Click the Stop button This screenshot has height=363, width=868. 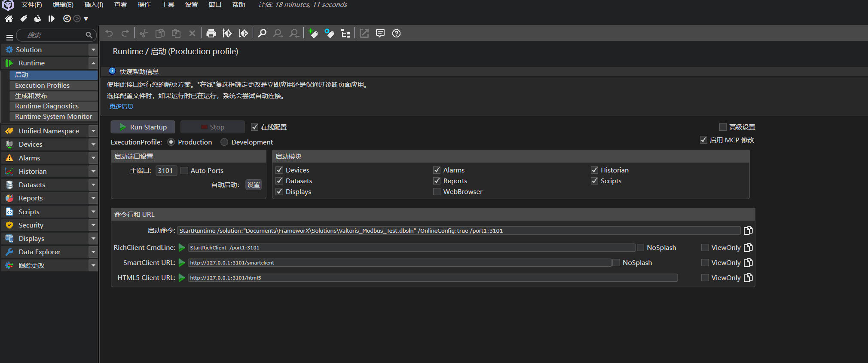tap(213, 127)
